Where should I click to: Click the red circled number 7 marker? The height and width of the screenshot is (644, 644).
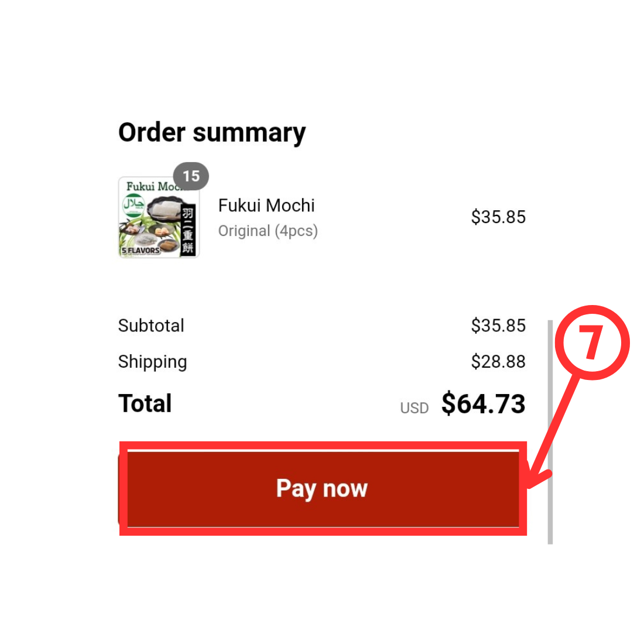coord(592,342)
